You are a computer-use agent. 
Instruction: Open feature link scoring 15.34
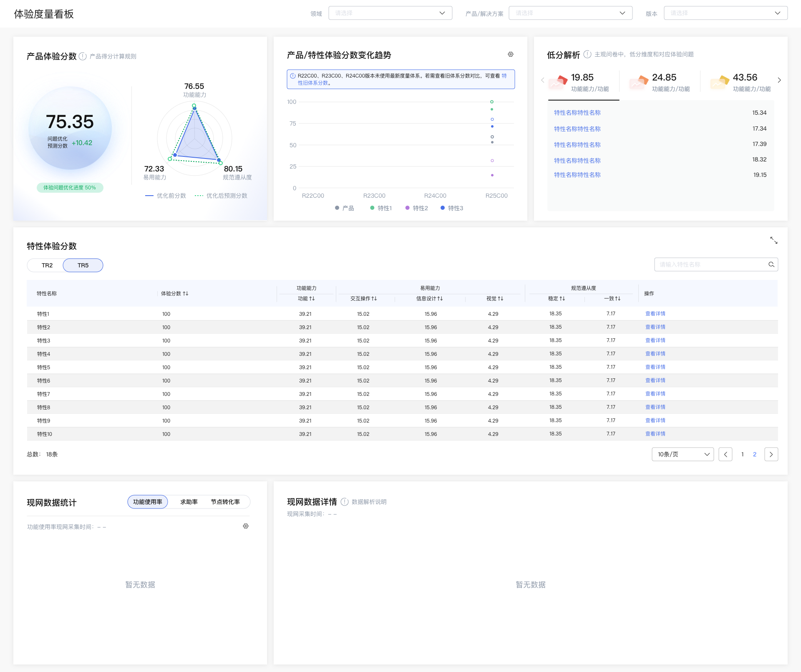pyautogui.click(x=577, y=113)
